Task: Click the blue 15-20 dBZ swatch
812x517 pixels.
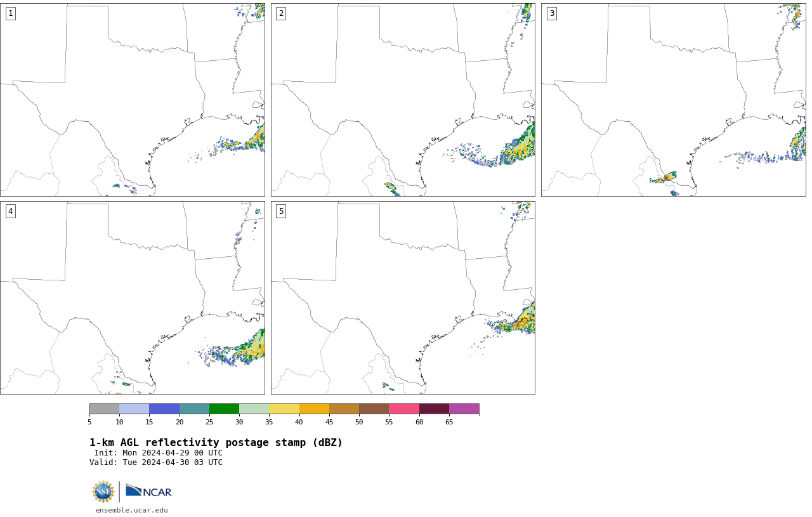Action: pos(164,409)
